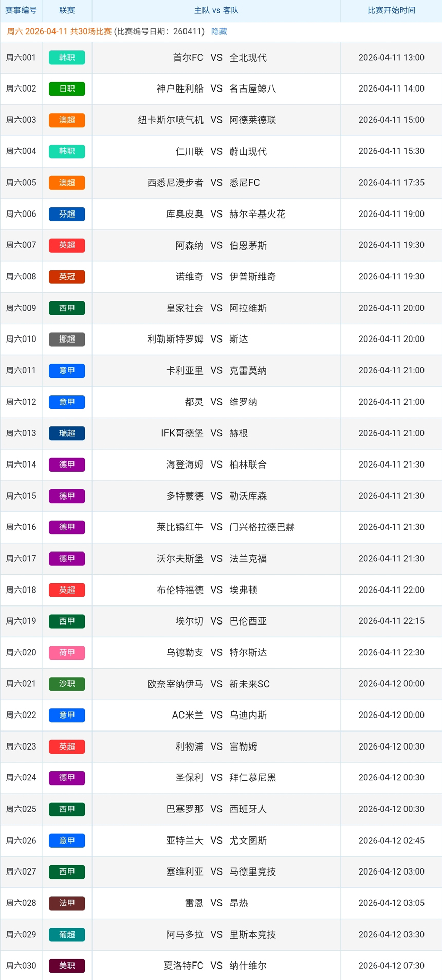This screenshot has width=442, height=980.
Task: Click the 瑞超 league badge
Action: click(x=67, y=433)
